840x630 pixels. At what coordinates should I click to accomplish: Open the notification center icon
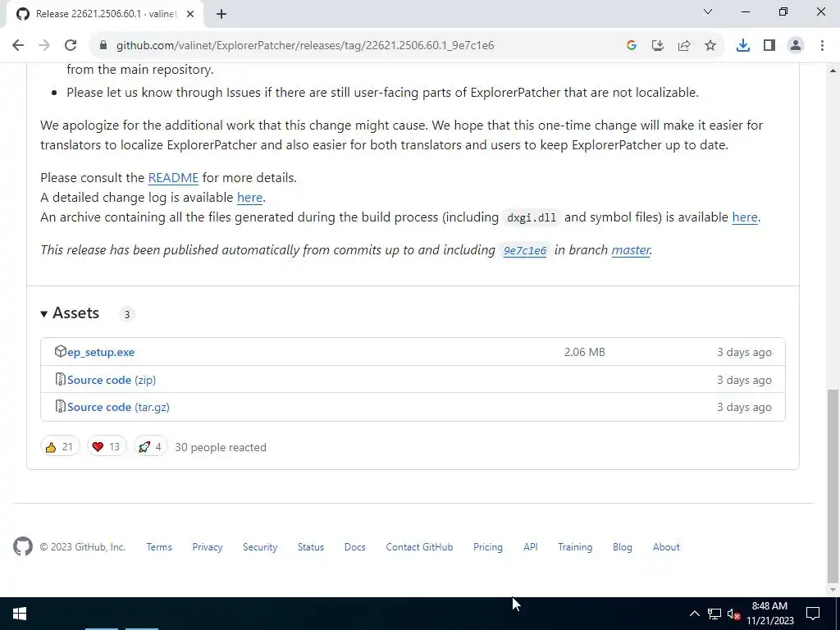click(813, 614)
